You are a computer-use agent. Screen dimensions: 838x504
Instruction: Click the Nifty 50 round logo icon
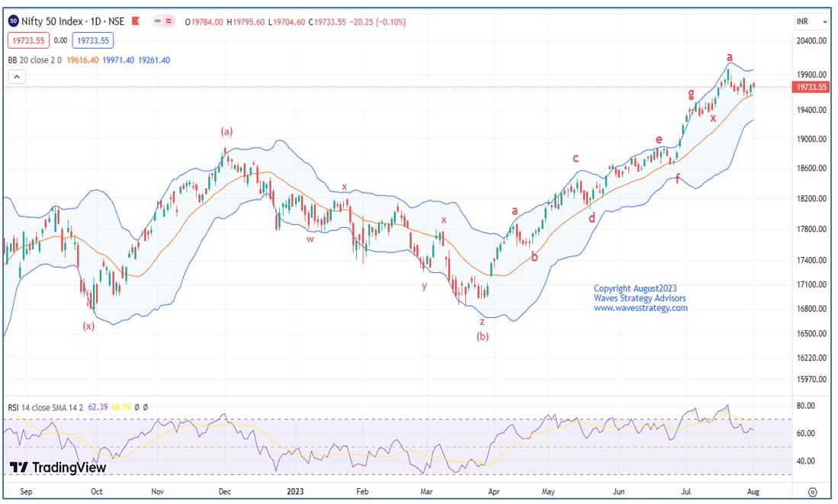click(14, 21)
